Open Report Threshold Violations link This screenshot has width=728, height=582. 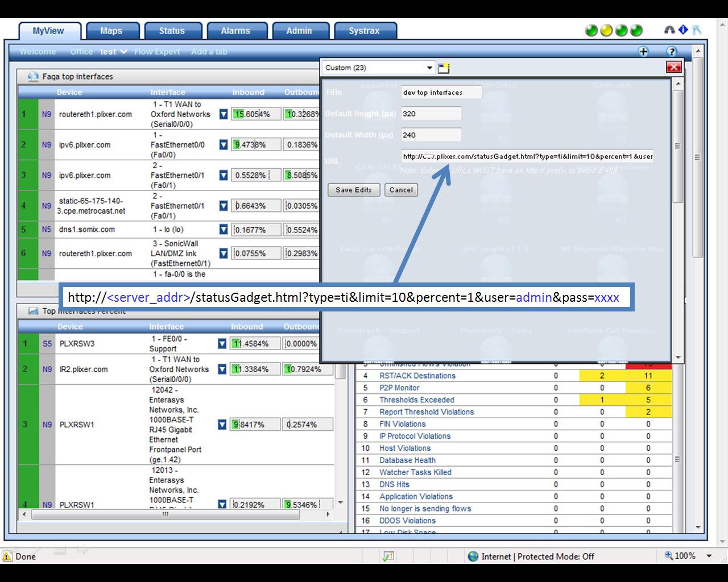[427, 412]
